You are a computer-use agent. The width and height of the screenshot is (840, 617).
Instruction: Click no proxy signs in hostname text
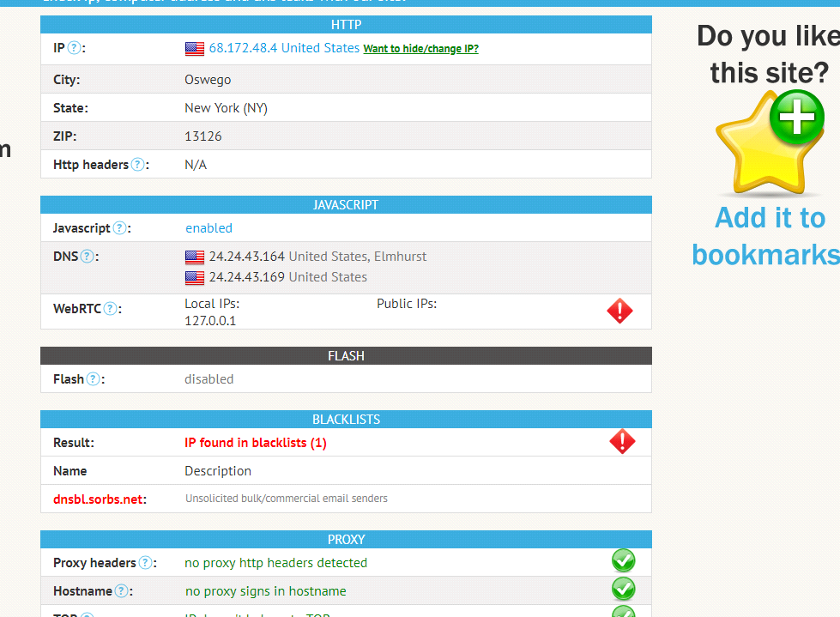[266, 591]
